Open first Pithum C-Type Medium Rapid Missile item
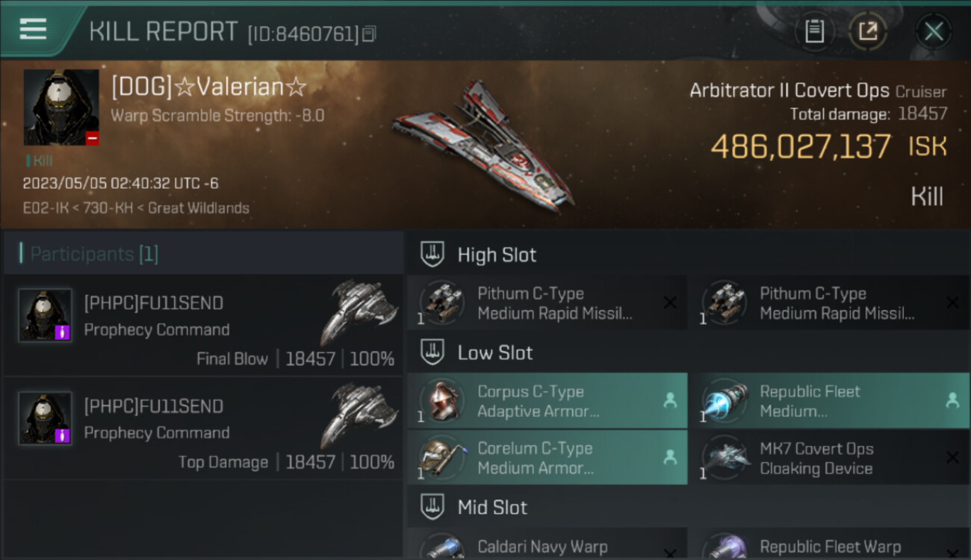971x560 pixels. point(547,302)
